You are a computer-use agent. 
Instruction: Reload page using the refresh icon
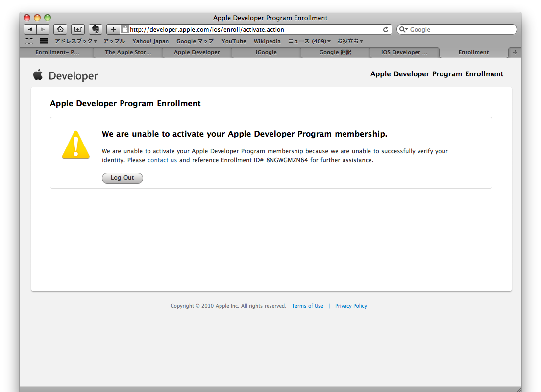click(386, 30)
